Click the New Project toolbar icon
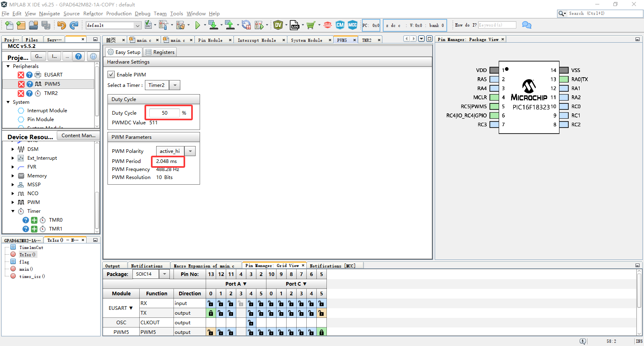Viewport: 644px width, 346px height. coord(21,25)
